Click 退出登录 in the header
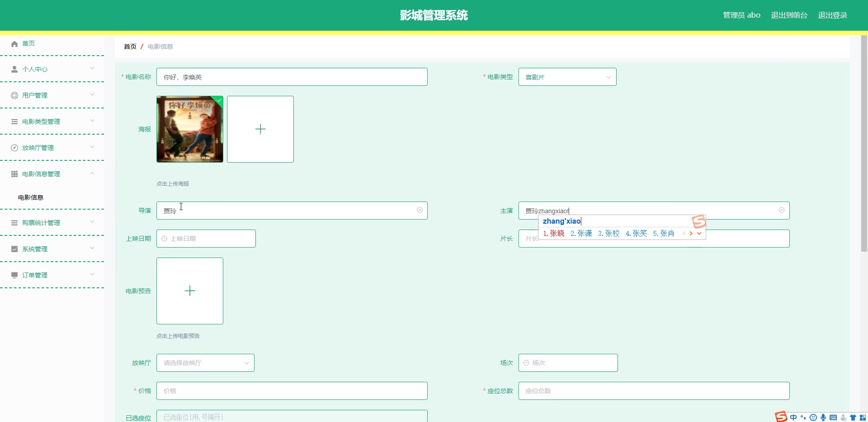The height and width of the screenshot is (422, 868). [x=832, y=15]
